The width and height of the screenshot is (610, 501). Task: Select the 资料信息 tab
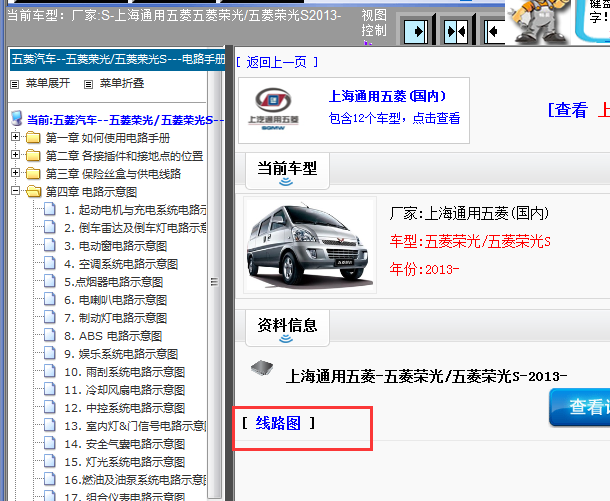287,328
